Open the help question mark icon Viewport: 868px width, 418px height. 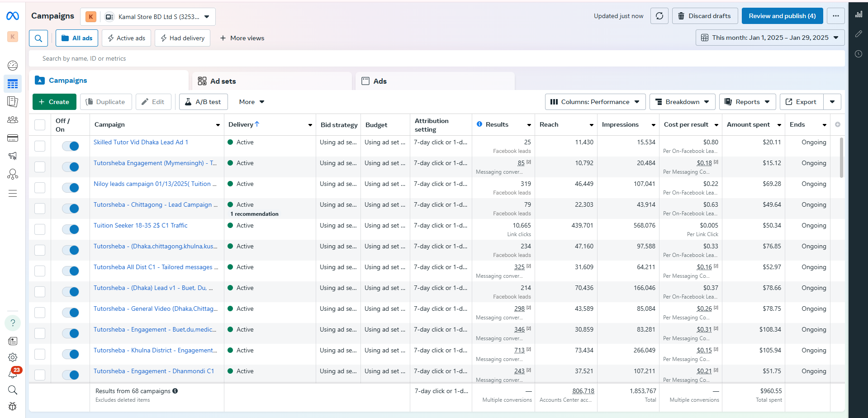point(13,323)
